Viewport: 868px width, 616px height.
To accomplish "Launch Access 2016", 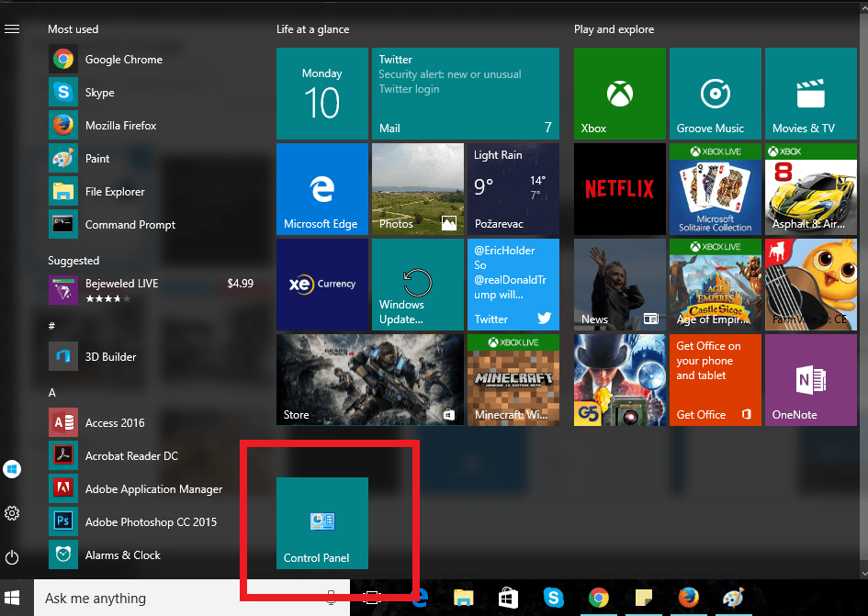I will point(150,423).
